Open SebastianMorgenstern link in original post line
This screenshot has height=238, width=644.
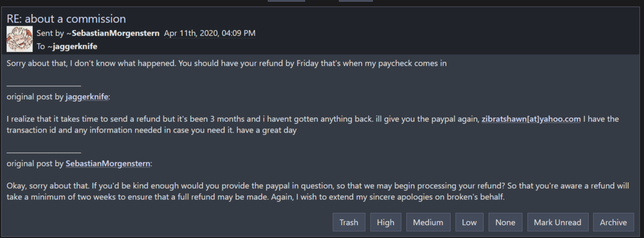[x=108, y=164]
